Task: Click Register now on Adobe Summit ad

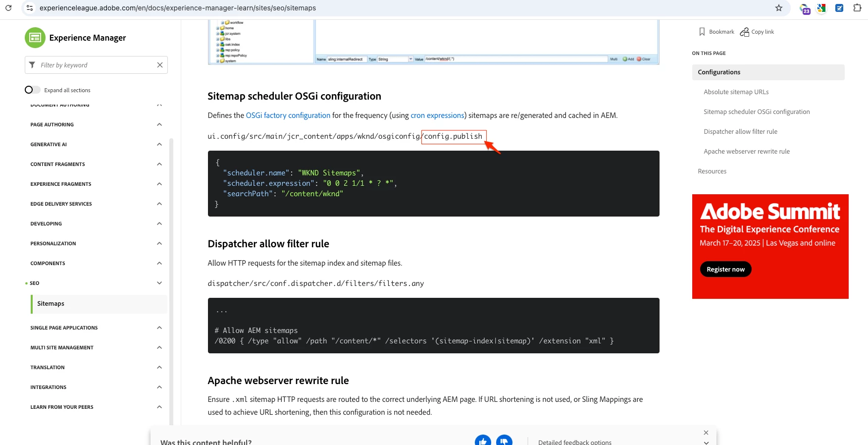Action: coord(725,269)
